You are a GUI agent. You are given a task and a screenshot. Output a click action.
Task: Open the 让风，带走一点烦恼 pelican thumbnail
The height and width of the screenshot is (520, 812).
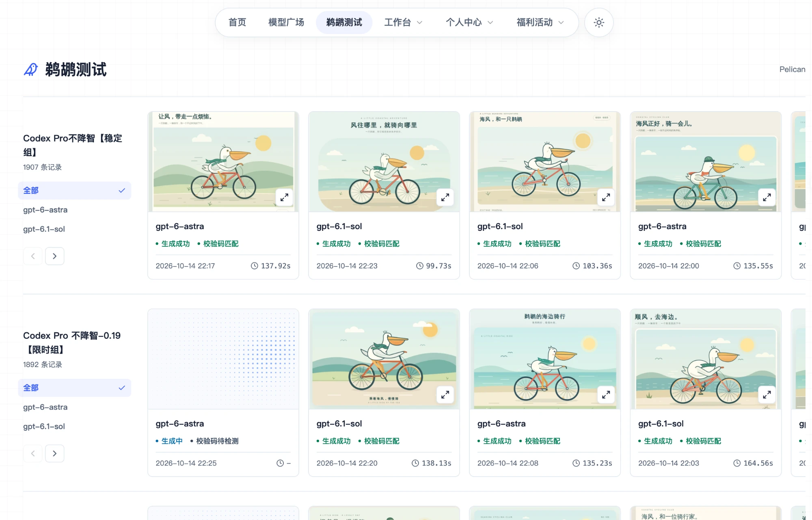[223, 161]
